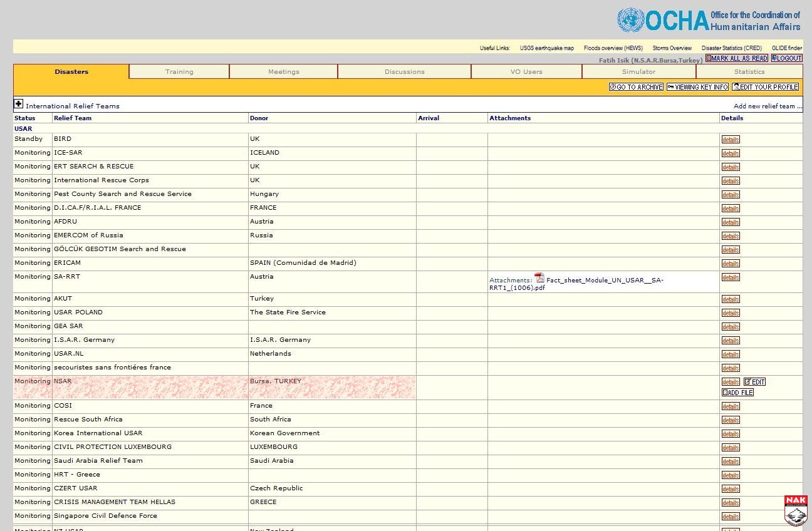Open details for Rescue South Africa
The image size is (812, 531).
731,420
